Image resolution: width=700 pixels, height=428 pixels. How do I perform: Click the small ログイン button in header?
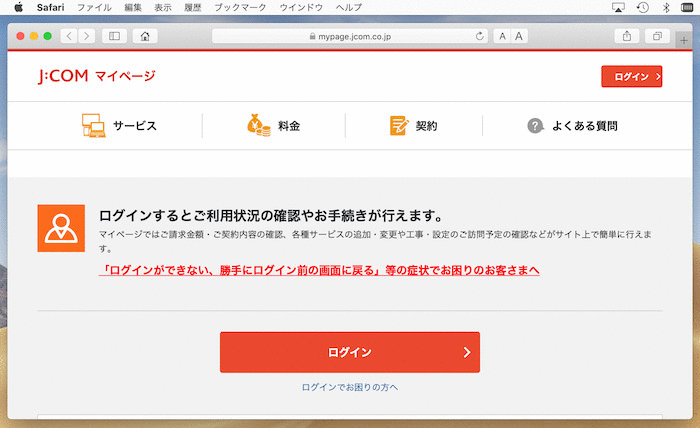coord(632,76)
